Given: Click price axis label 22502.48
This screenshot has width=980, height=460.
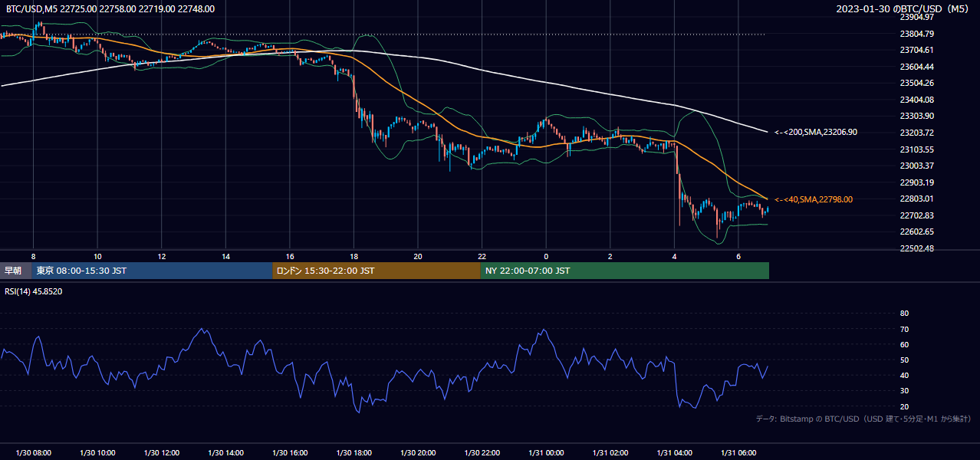Looking at the screenshot, I should pyautogui.click(x=916, y=248).
